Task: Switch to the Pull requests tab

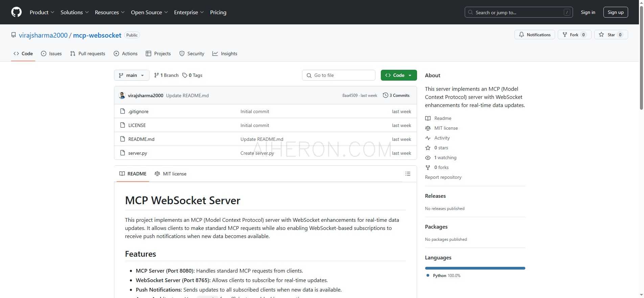Action: click(x=88, y=54)
